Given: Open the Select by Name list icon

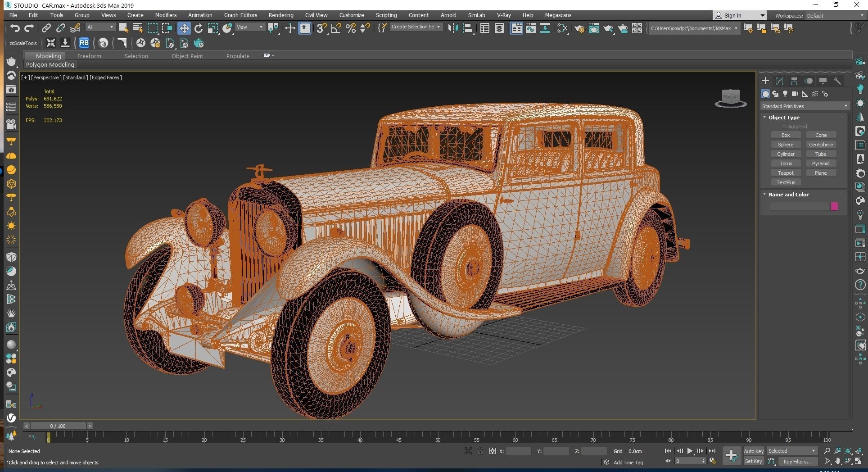Looking at the screenshot, I should click(138, 28).
